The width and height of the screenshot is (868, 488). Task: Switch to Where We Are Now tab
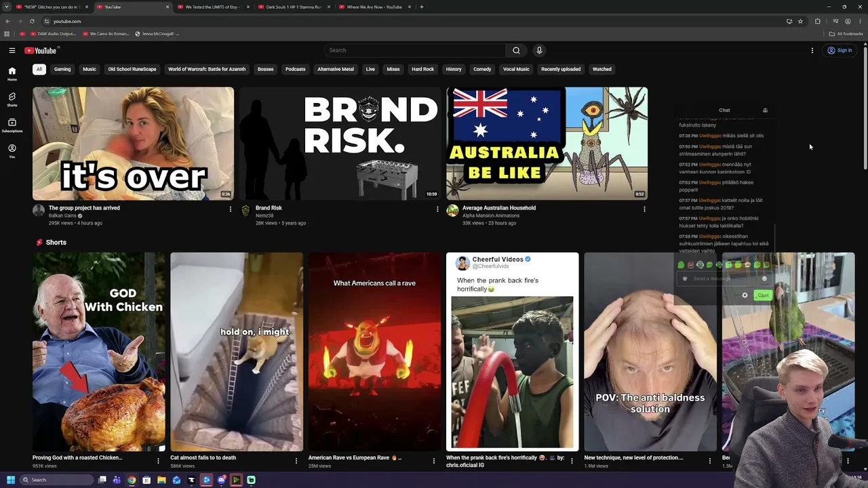(x=374, y=7)
